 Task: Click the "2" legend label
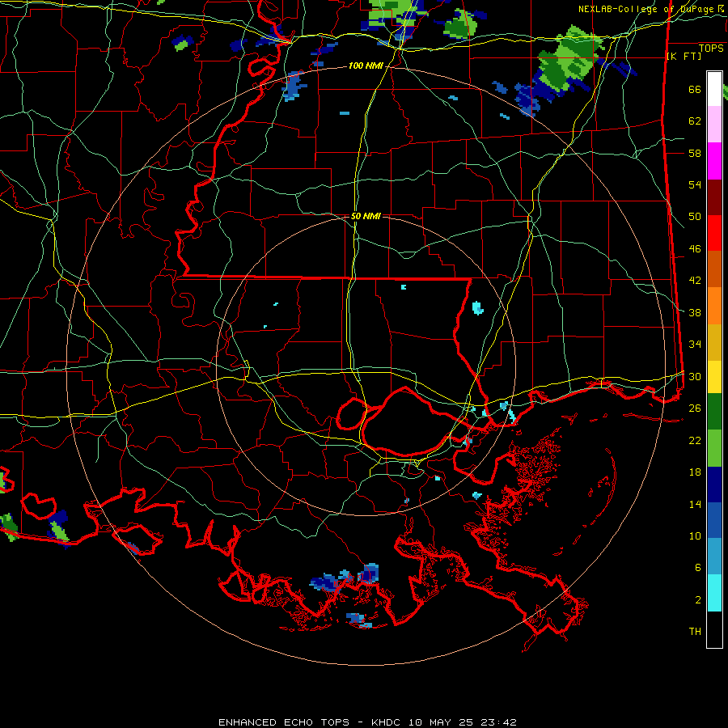(x=698, y=600)
